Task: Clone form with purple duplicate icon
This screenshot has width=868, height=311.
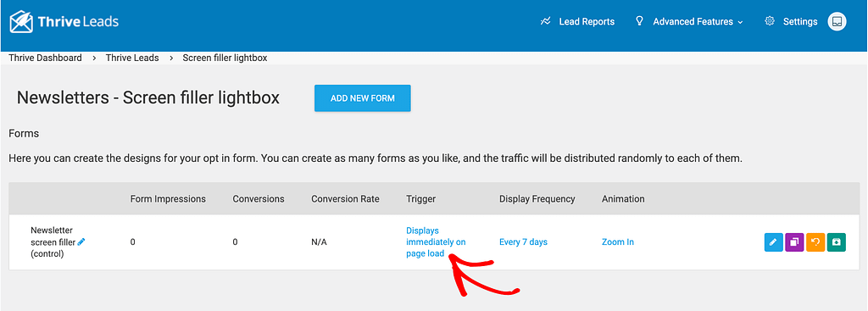Action: (x=794, y=242)
